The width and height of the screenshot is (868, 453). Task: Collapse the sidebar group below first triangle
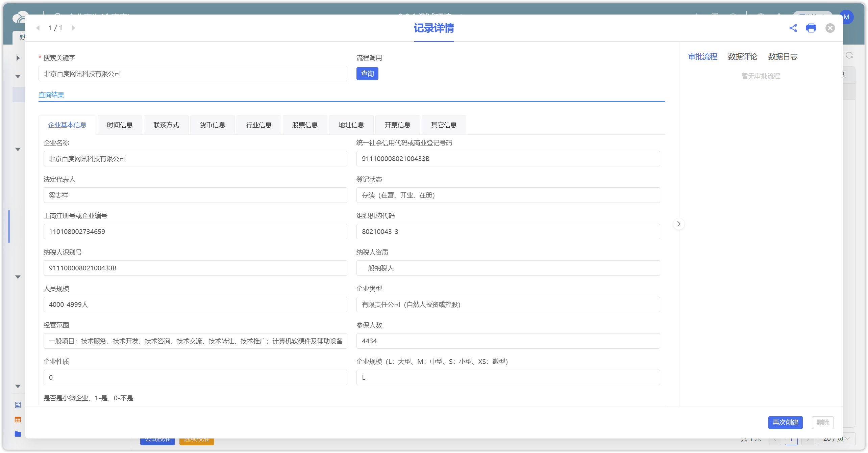[18, 77]
